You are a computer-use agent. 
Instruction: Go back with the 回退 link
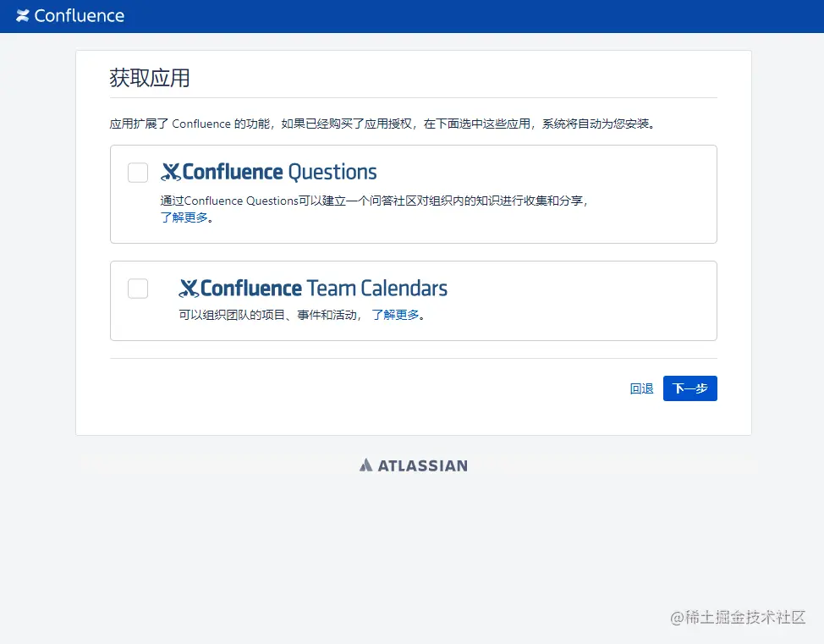click(641, 388)
